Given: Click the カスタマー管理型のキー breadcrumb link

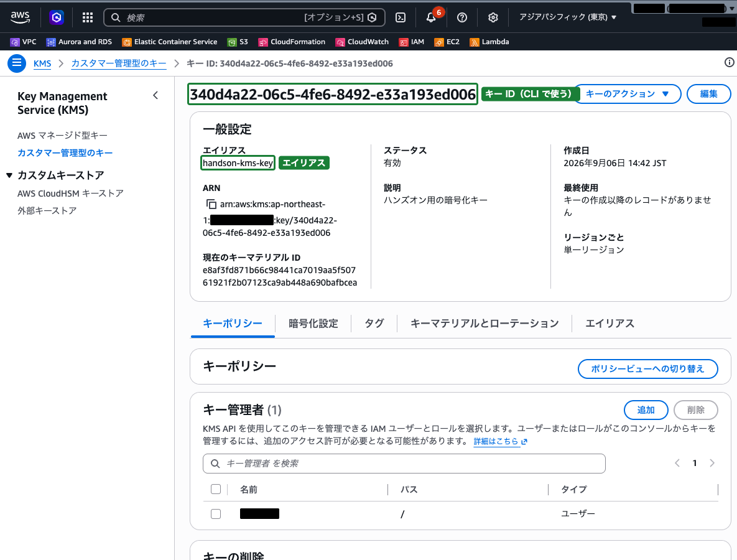Looking at the screenshot, I should pyautogui.click(x=118, y=63).
